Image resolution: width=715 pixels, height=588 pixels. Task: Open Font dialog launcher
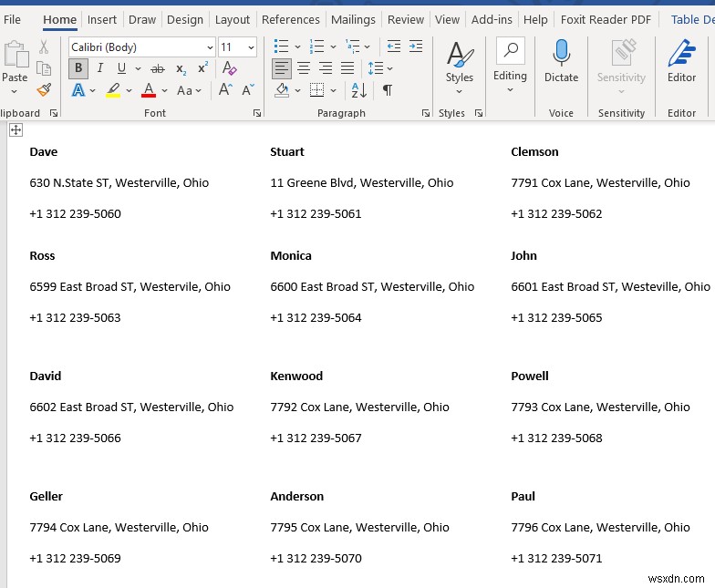257,113
